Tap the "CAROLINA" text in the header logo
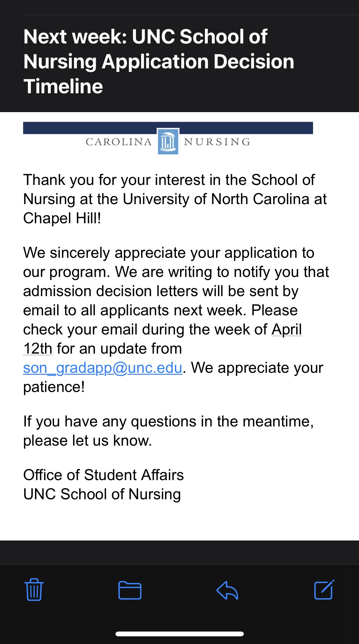The image size is (359, 644). pyautogui.click(x=119, y=142)
